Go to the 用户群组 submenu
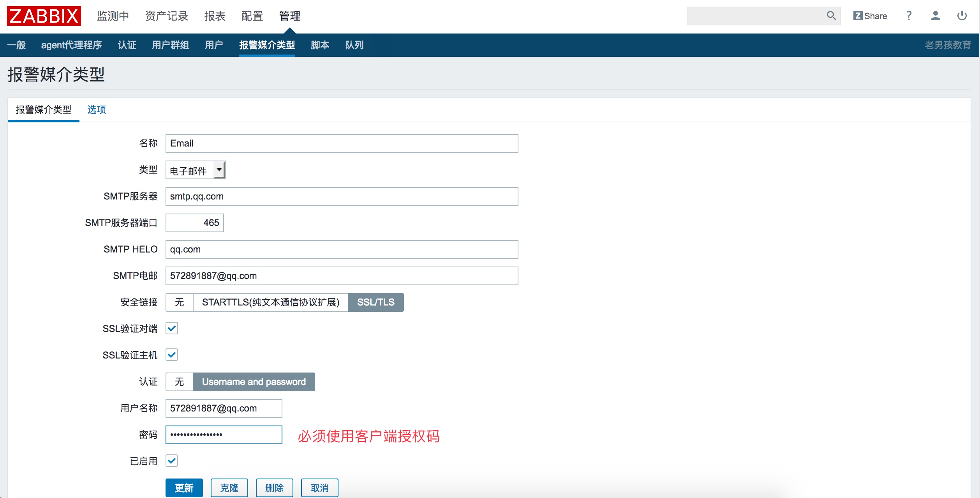 tap(171, 45)
